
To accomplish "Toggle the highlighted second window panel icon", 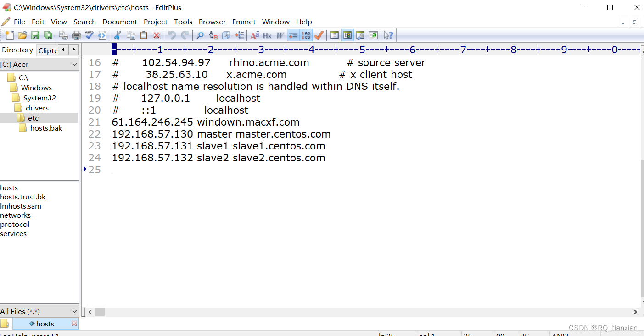I will [x=347, y=35].
